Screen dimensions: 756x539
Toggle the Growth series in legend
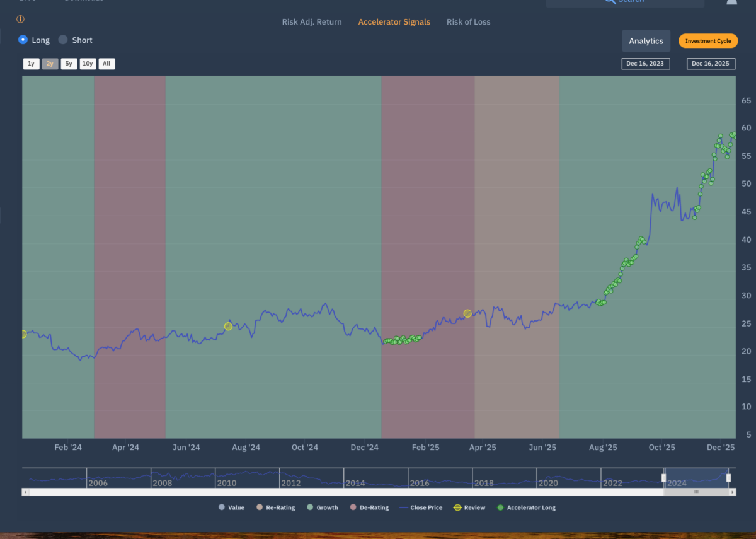(309, 507)
